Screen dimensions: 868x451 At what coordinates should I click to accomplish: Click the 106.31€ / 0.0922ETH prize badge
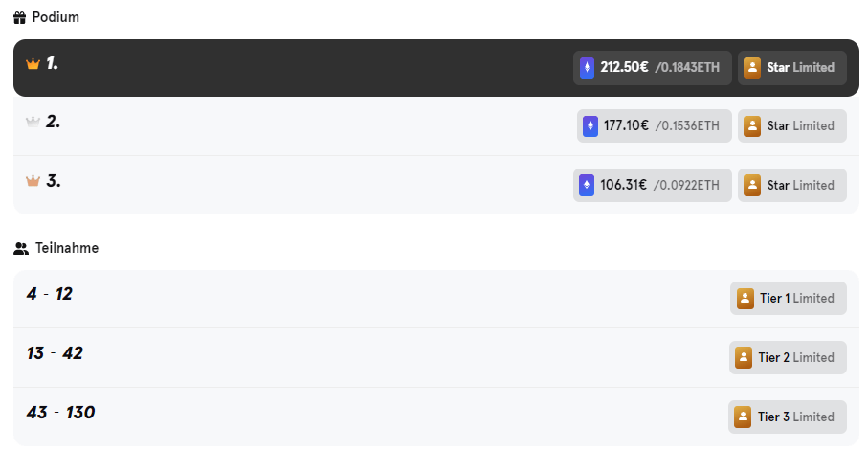click(x=652, y=185)
